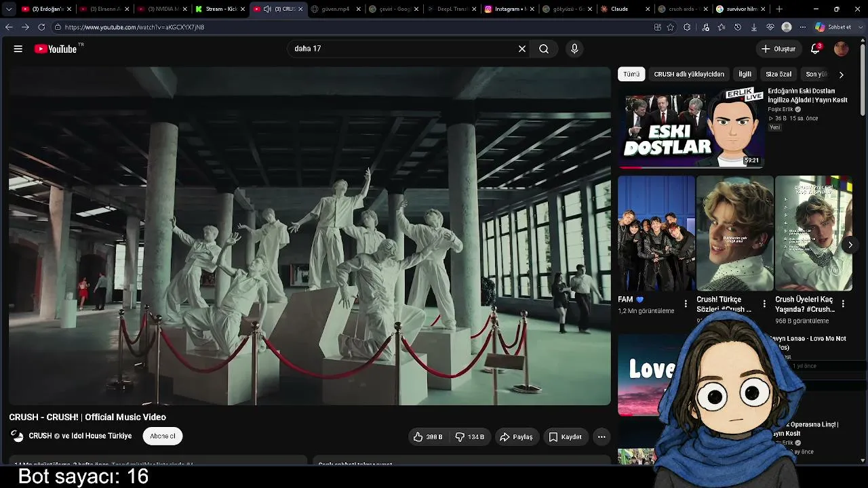Open the YouTube guide hamburger menu
This screenshot has height=488, width=868.
coord(18,49)
